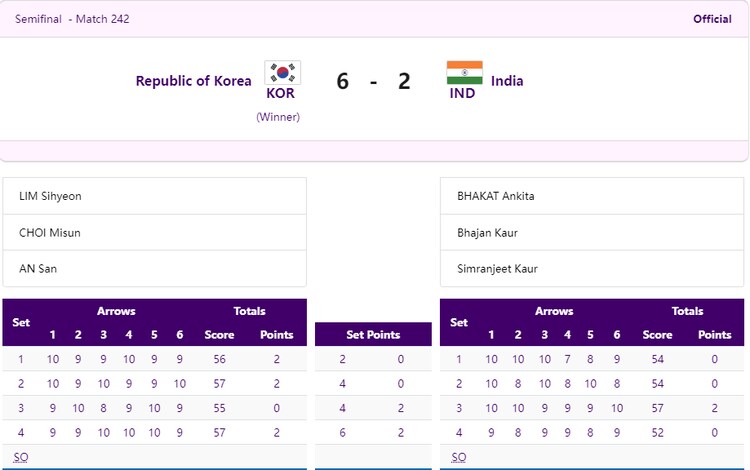
Task: Click India's Totals table header
Action: coord(687,311)
